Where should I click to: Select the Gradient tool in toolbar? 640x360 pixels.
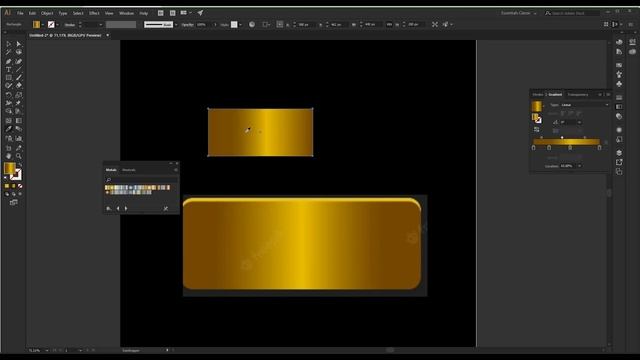click(19, 121)
